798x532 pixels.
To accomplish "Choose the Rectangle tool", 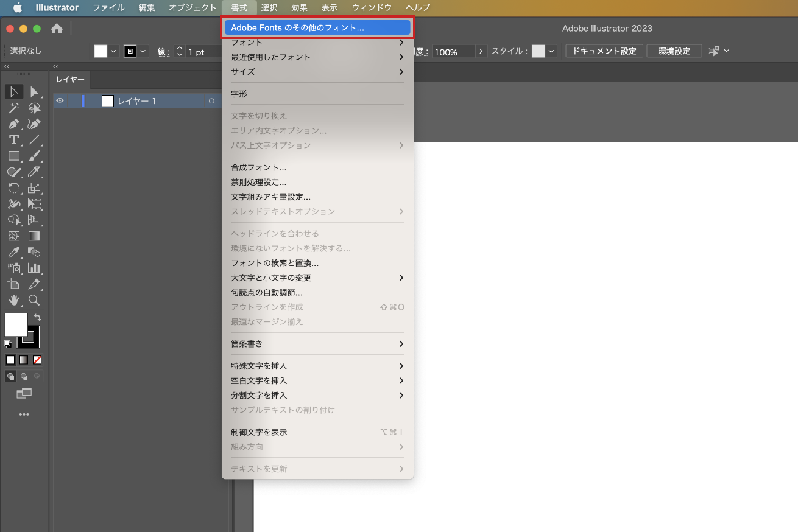I will (x=13, y=156).
